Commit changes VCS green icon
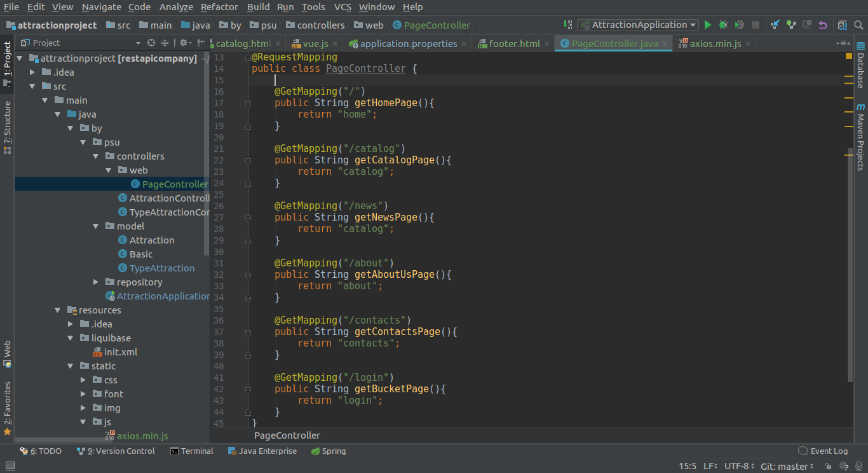This screenshot has height=473, width=868. coord(791,25)
